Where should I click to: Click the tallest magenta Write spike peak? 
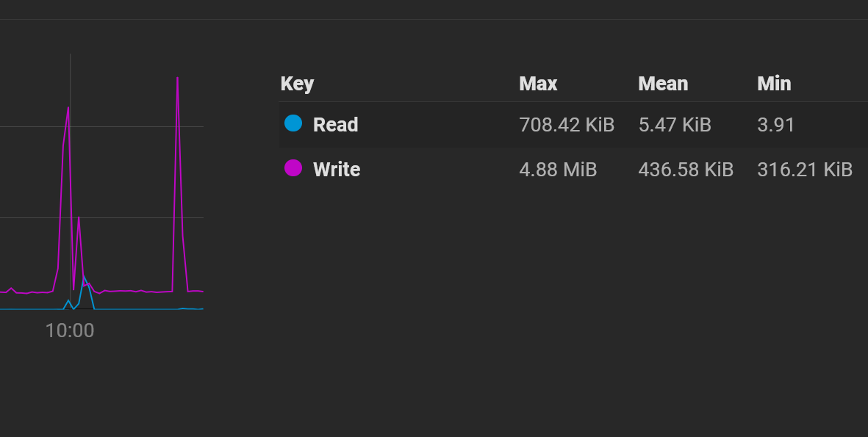[x=177, y=78]
